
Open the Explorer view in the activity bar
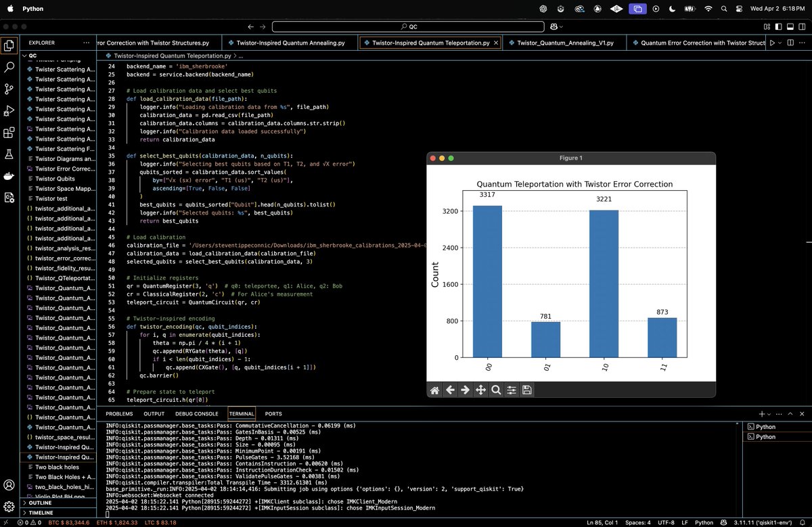[9, 46]
